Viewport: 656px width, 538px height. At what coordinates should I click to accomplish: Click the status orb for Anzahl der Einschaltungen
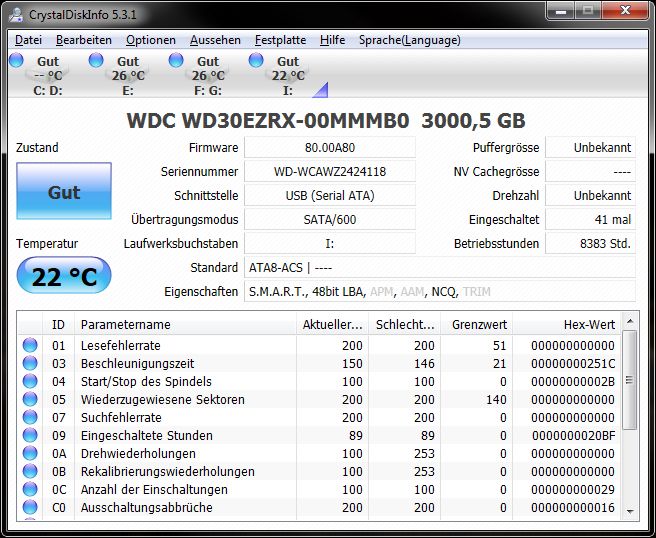(x=30, y=489)
